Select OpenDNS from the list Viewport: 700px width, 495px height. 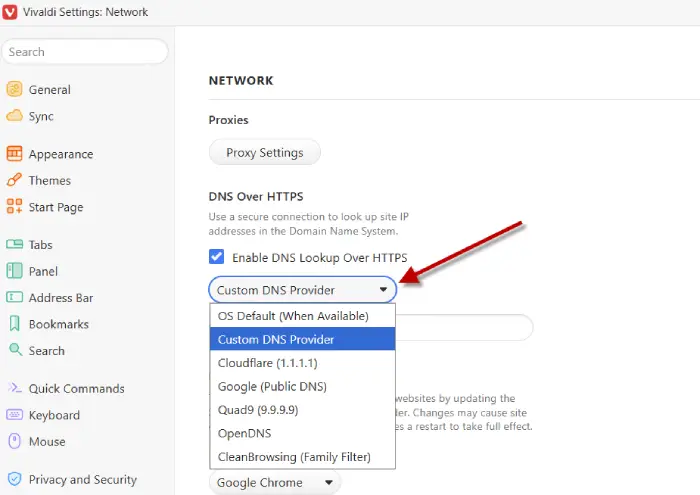click(303, 433)
